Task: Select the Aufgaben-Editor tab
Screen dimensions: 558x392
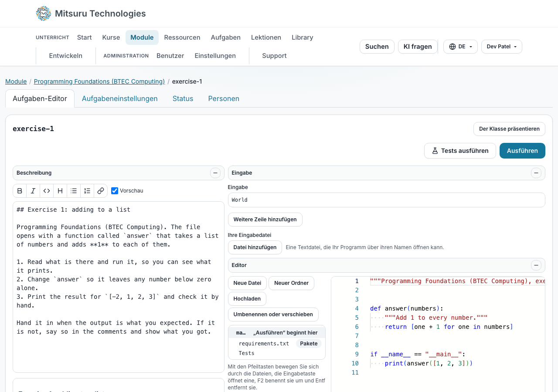Action: 40,98
